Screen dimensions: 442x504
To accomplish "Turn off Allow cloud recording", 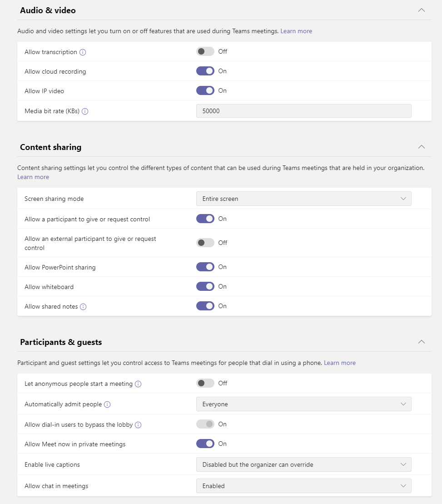I will 205,71.
